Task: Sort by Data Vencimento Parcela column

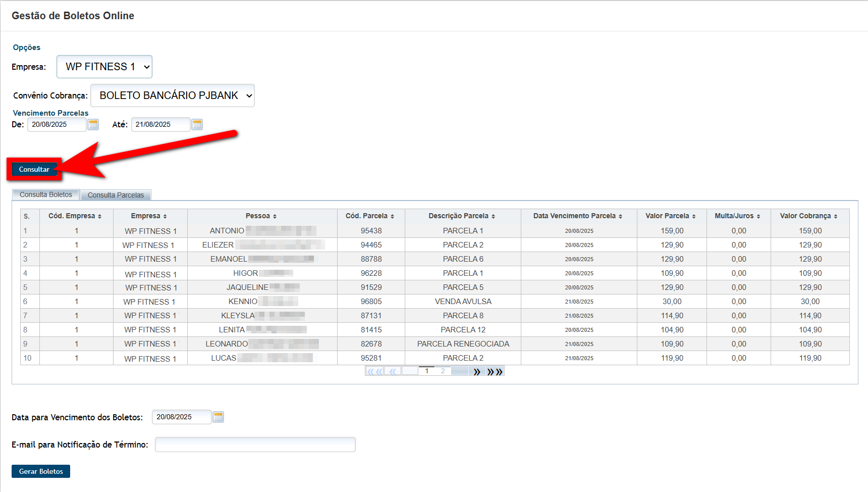Action: coord(578,216)
